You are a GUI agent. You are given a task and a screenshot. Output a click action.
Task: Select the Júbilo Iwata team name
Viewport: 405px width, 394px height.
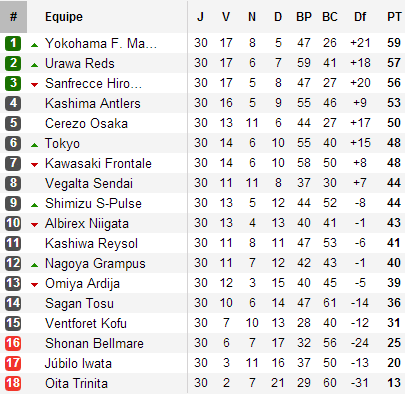pyautogui.click(x=78, y=363)
